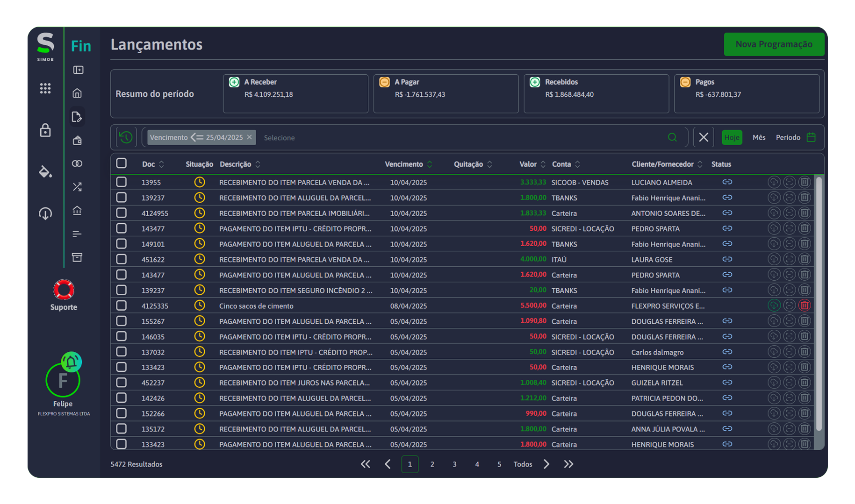Open the paint bucket icon in left sidebar
The height and width of the screenshot is (504, 855).
click(45, 171)
